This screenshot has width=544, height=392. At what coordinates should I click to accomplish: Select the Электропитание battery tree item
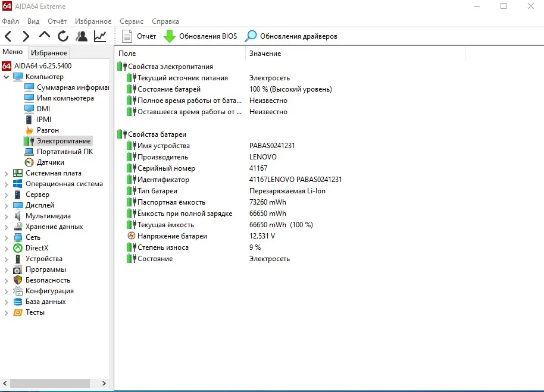tap(58, 141)
